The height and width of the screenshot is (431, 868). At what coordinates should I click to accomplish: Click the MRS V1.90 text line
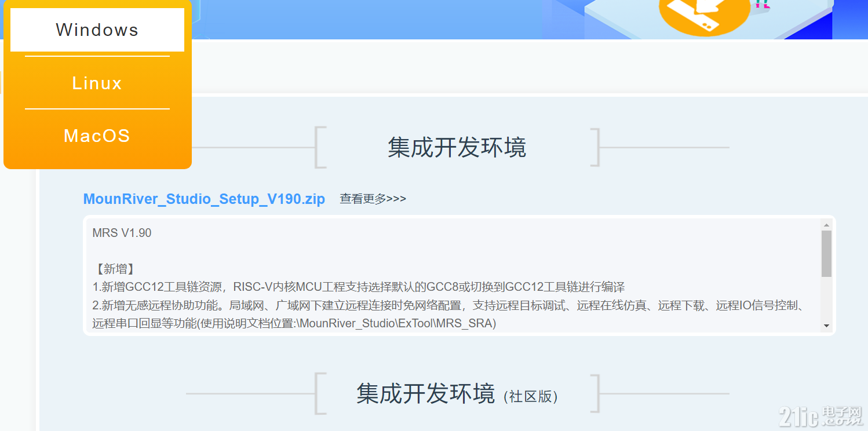click(122, 233)
